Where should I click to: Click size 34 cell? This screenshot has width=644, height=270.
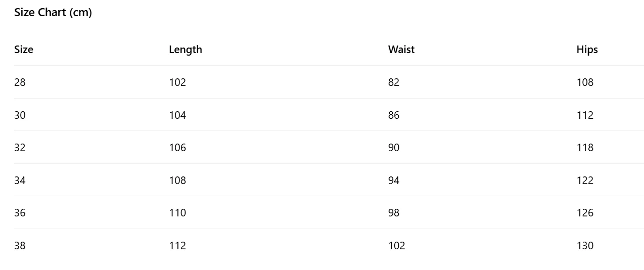point(20,181)
